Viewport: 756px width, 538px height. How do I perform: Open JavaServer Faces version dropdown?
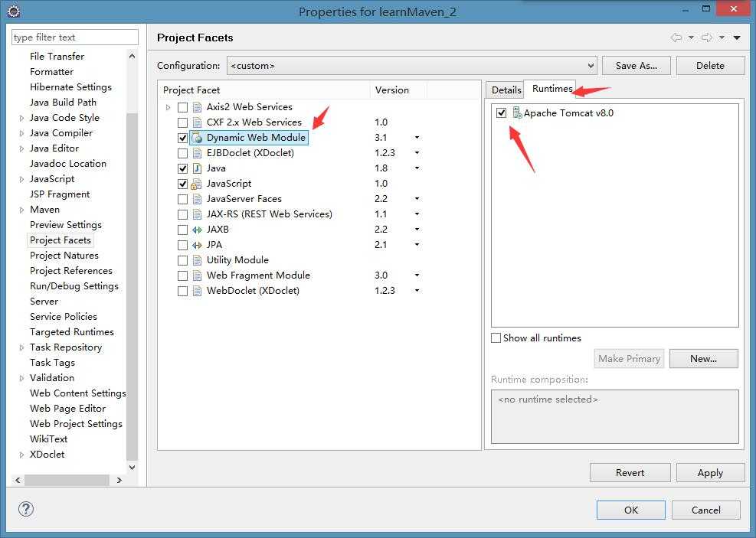[417, 199]
